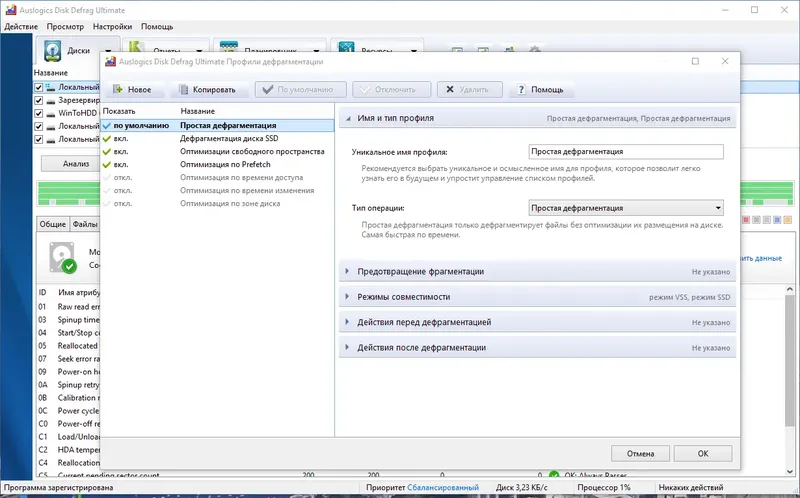Click the Отмена button
Screen dimensions: 800x498
tap(640, 454)
